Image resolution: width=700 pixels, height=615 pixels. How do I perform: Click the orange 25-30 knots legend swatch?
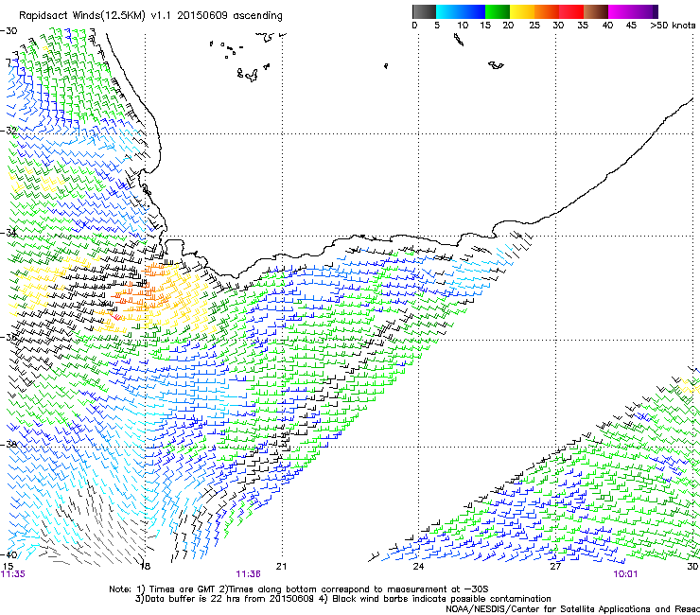[x=547, y=11]
